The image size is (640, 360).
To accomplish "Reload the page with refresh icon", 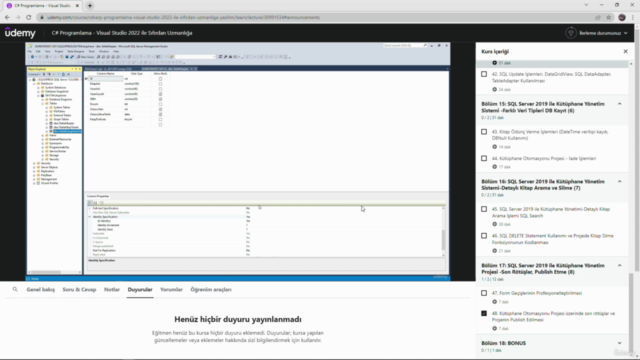I will [29, 17].
